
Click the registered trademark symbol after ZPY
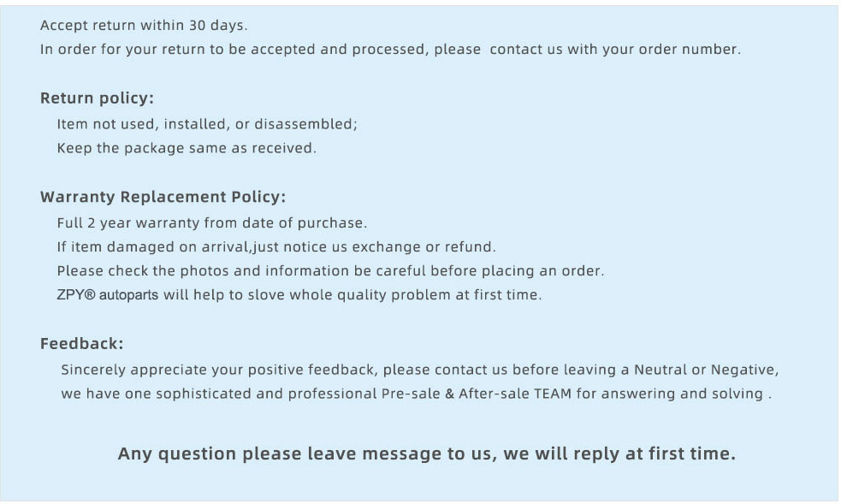[x=90, y=294]
